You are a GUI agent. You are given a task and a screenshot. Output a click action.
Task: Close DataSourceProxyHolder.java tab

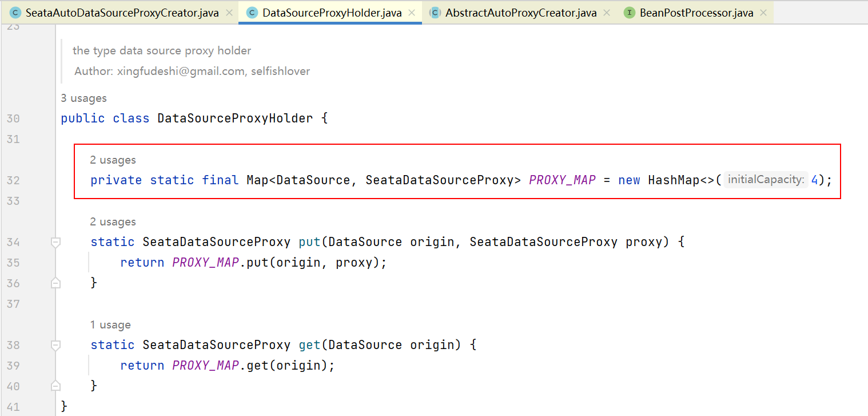click(412, 13)
